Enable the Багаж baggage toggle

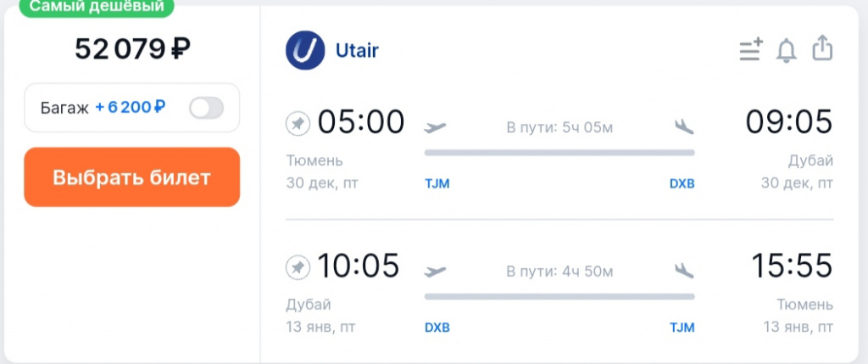tap(206, 108)
